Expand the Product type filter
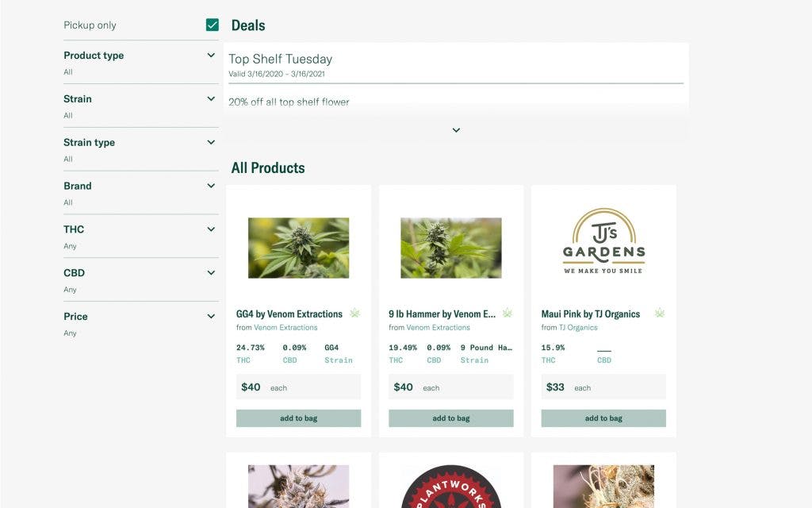Viewport: 812px width, 508px height. pos(210,54)
